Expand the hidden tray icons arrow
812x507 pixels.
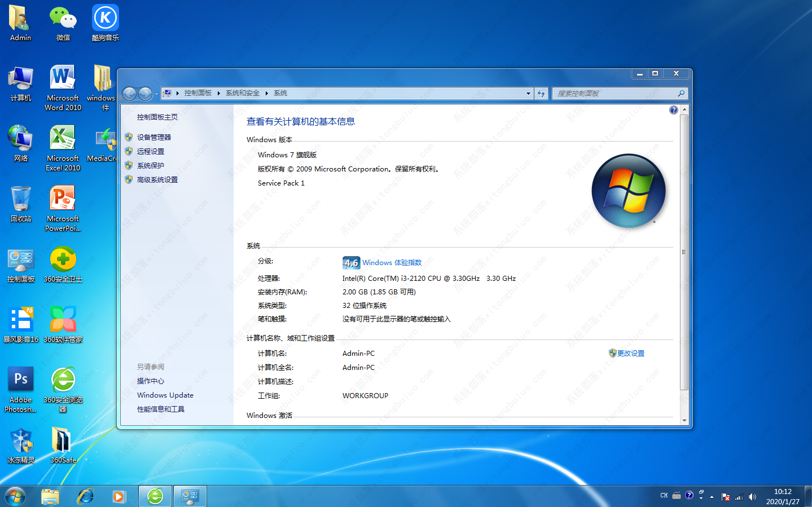click(712, 496)
